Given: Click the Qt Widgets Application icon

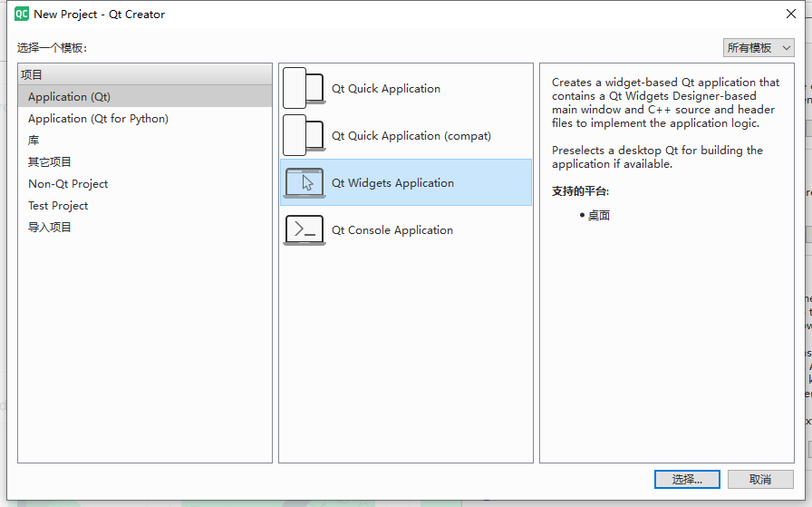Looking at the screenshot, I should tap(304, 182).
